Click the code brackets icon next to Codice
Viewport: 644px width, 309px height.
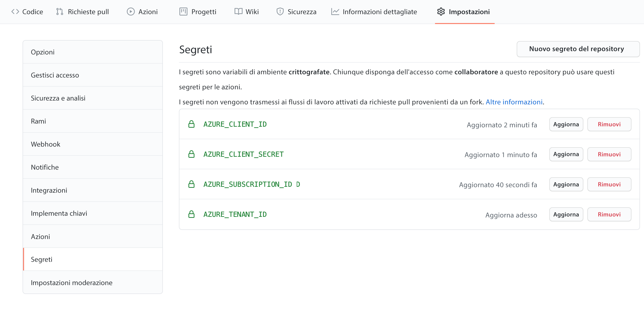coord(16,12)
